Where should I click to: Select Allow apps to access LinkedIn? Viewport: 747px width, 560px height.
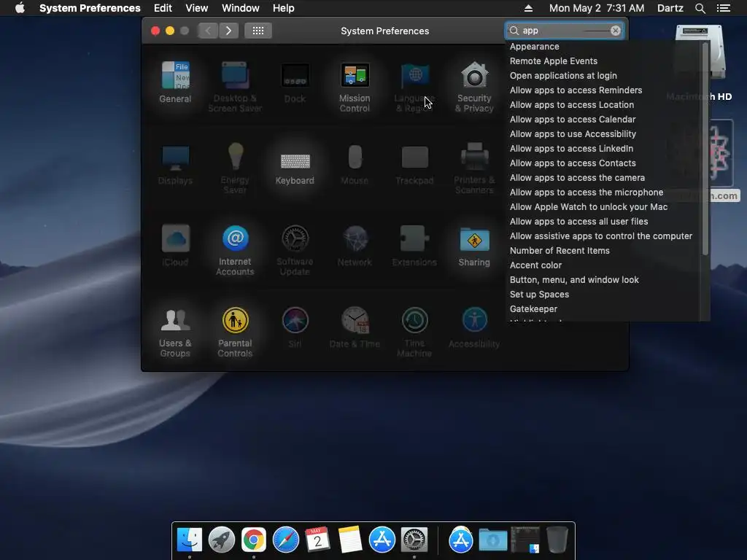[571, 149]
